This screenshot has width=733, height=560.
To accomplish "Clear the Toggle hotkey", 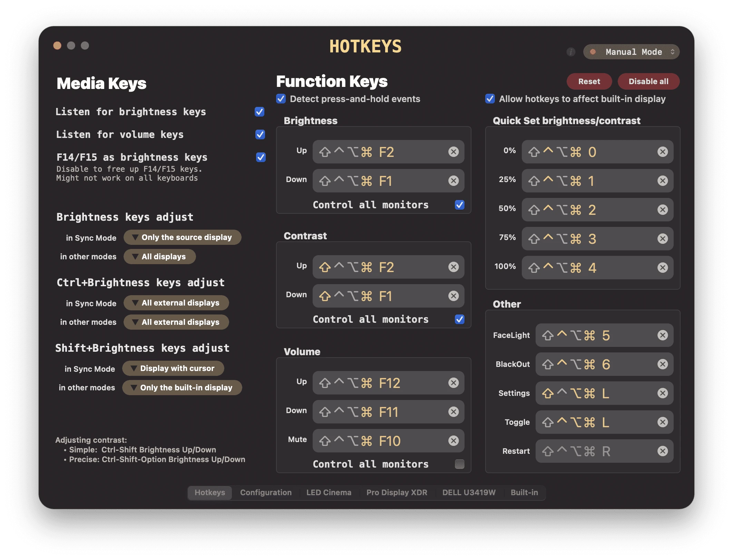I will click(x=663, y=422).
